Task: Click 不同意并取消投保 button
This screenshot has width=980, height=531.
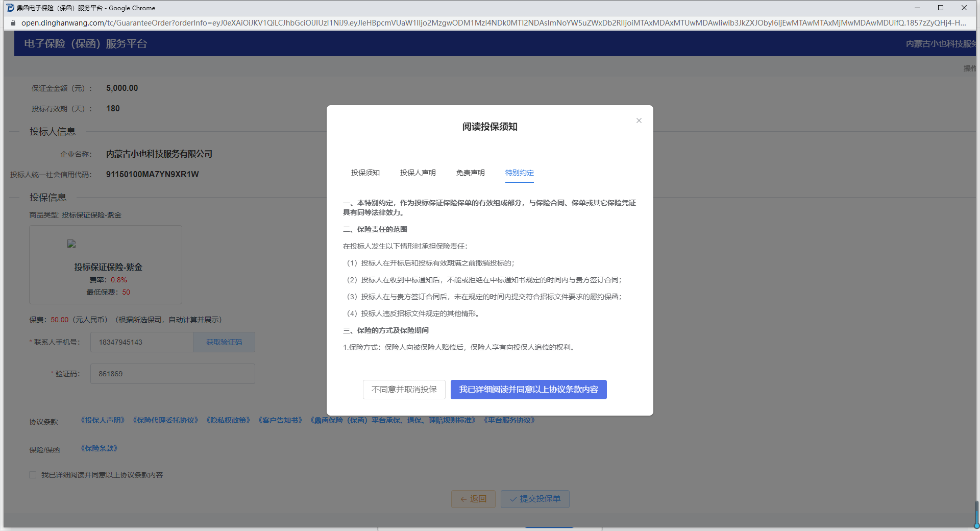Action: (404, 390)
